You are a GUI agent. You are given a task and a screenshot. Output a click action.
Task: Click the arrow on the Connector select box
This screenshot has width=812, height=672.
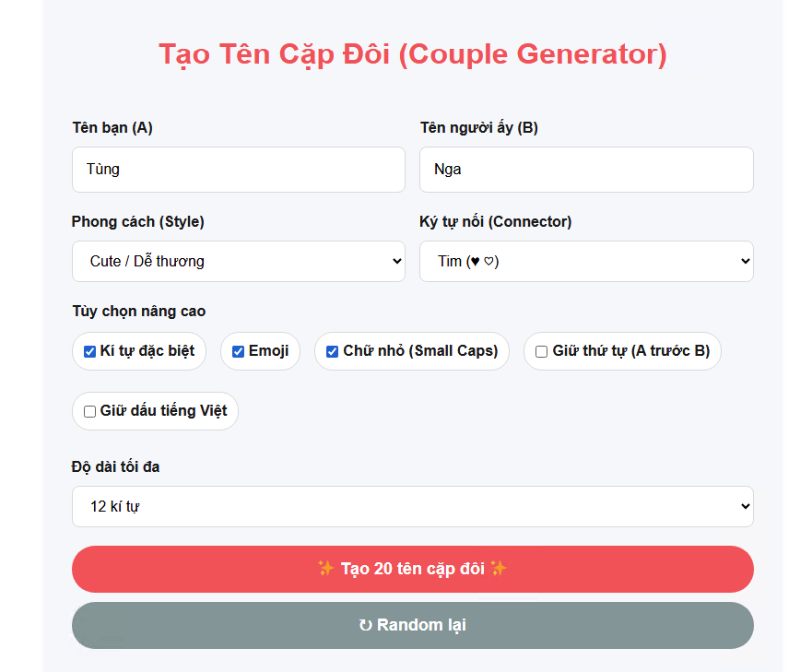click(x=745, y=261)
